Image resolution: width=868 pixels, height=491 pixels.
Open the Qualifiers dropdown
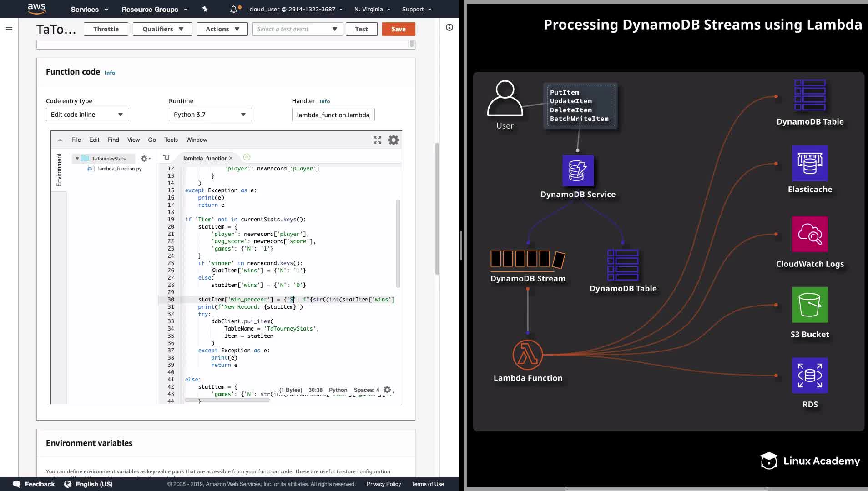162,29
